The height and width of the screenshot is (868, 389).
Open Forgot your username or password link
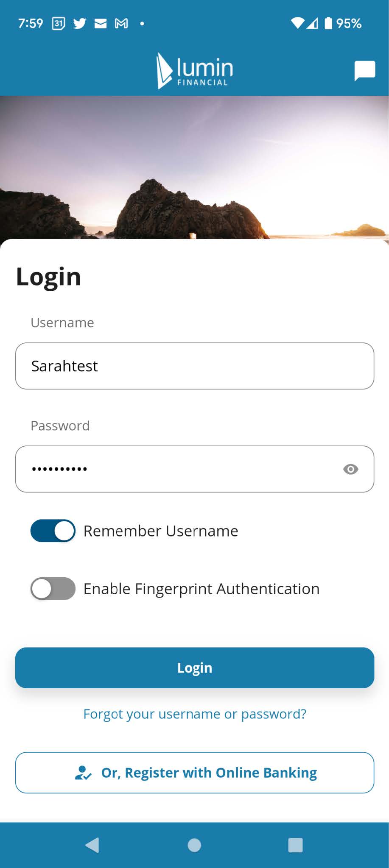[x=195, y=714]
